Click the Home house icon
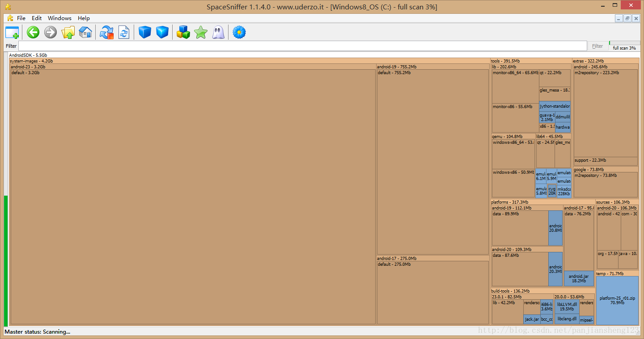Viewport: 644px width, 339px height. tap(85, 32)
